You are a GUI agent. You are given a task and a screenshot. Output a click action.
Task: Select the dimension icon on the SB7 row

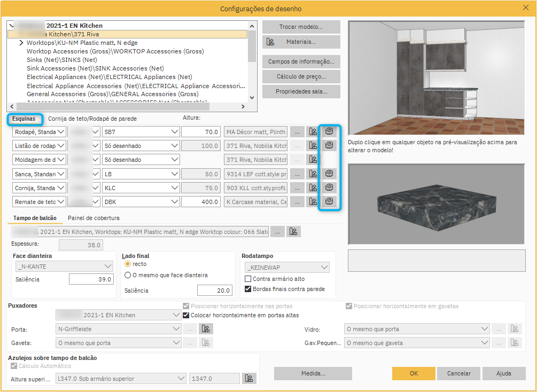click(x=329, y=131)
